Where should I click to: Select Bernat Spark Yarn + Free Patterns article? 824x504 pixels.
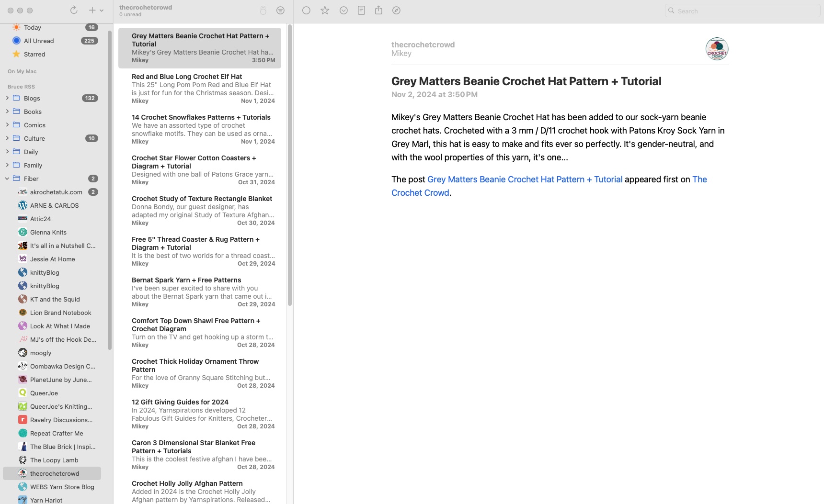click(x=200, y=292)
